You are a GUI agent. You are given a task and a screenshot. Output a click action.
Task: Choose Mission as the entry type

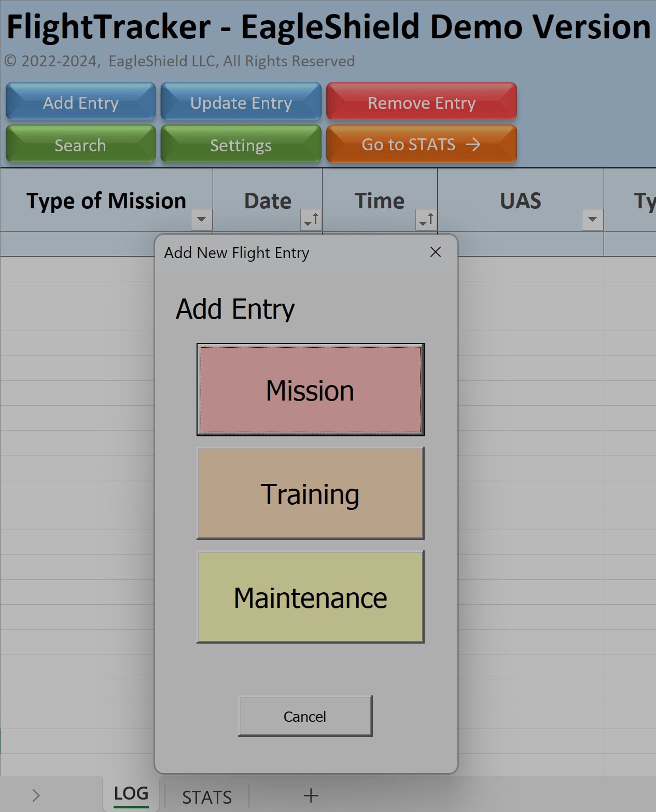coord(310,389)
